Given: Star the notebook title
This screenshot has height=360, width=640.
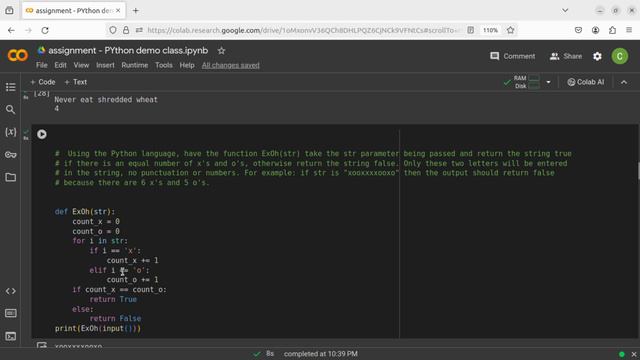Looking at the screenshot, I should pyautogui.click(x=221, y=51).
